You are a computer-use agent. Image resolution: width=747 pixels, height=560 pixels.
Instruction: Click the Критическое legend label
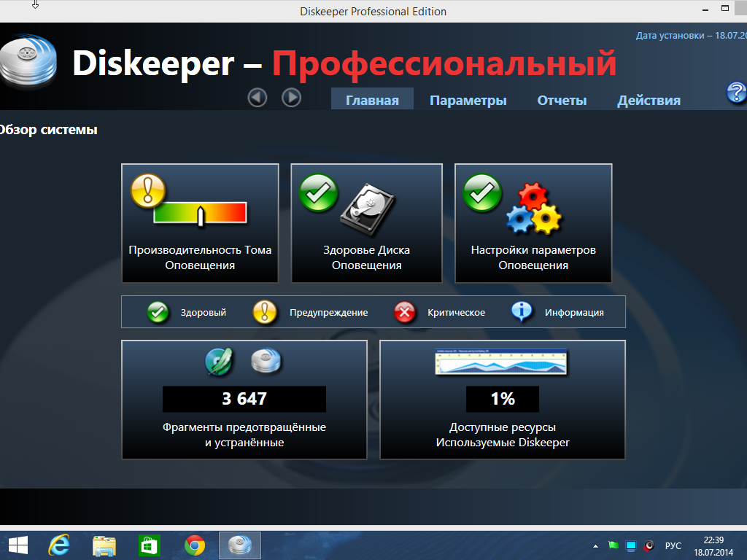click(457, 313)
